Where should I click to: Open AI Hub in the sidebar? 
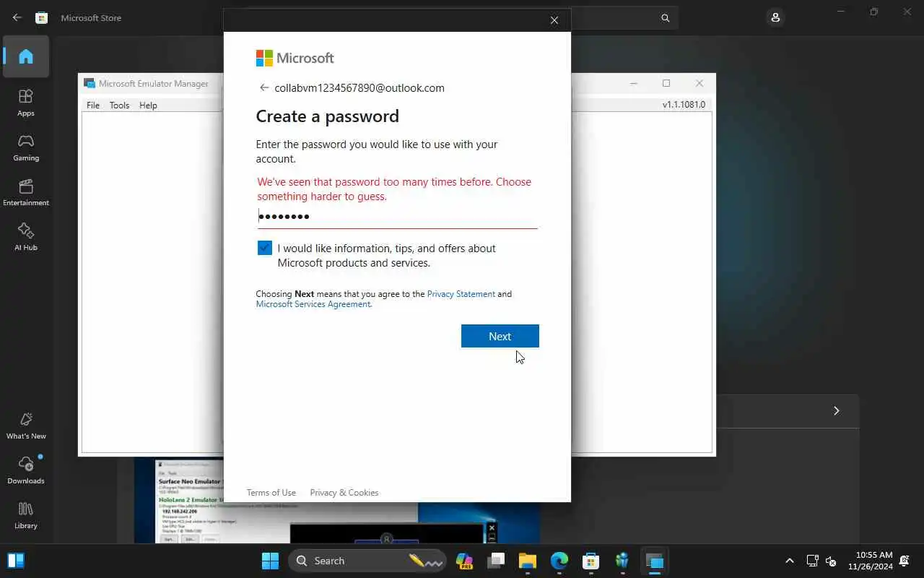(26, 237)
